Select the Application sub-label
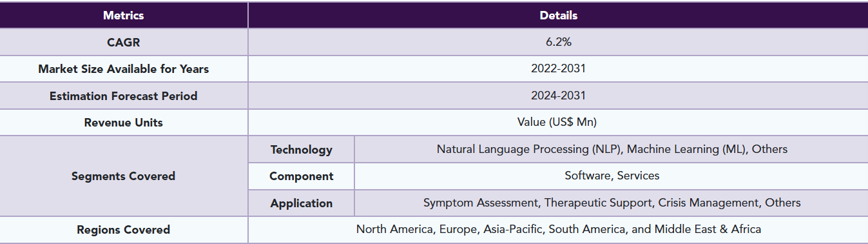Screen dimensions: 868x244 click(302, 203)
